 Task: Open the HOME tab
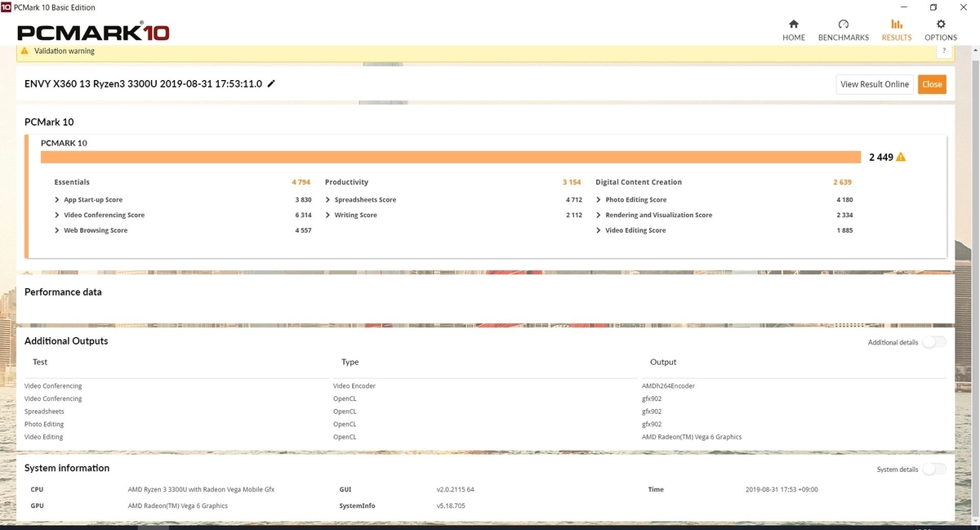[x=794, y=31]
